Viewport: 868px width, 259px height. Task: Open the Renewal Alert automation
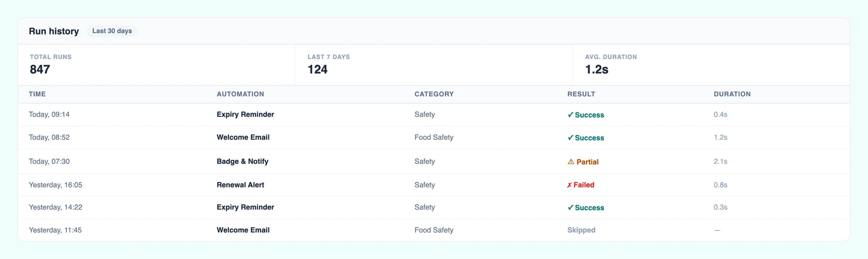(x=241, y=185)
